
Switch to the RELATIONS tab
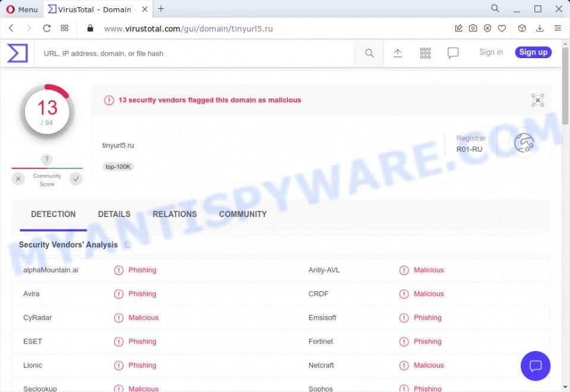(x=174, y=214)
